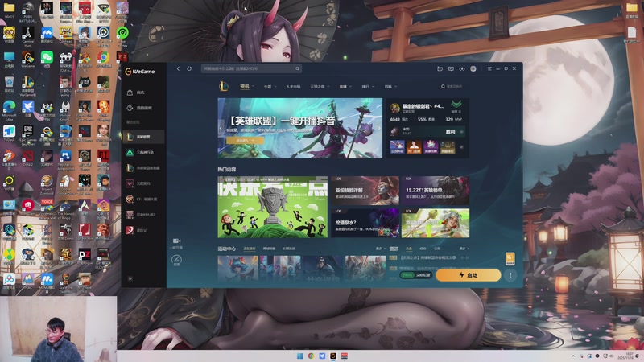Select the eighth game entry with portrait icon
This screenshot has width=644, height=362.
tap(144, 215)
